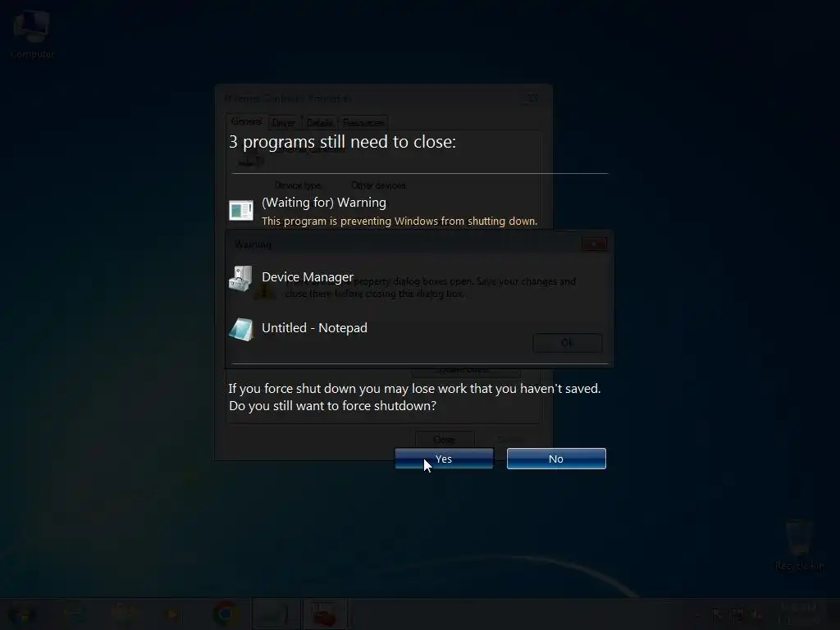Image resolution: width=840 pixels, height=630 pixels.
Task: Click dimmed OK button in Warning dialog
Action: tap(568, 343)
